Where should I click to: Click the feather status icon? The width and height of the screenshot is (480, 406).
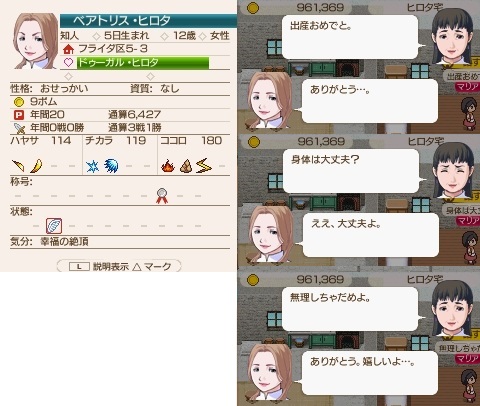click(54, 226)
